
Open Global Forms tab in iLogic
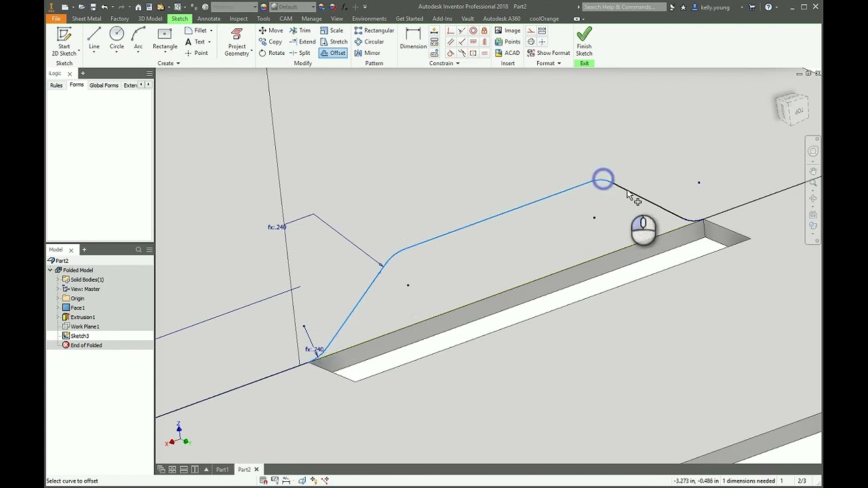point(104,85)
